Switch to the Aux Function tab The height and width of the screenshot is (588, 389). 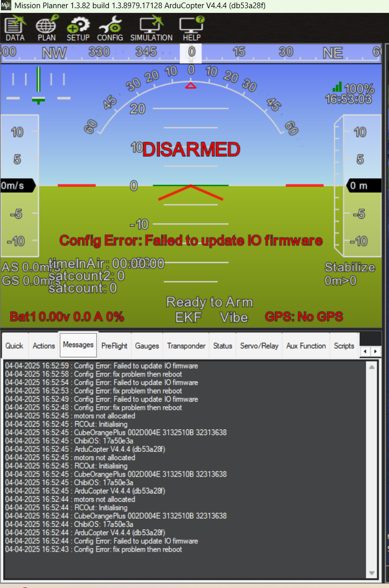pos(306,346)
